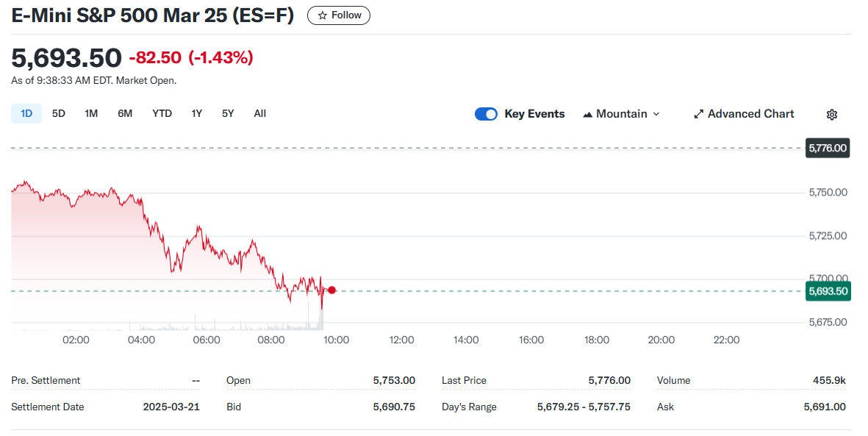Switch chart to YTD range
Viewport: 868px width, 436px height.
[x=162, y=113]
